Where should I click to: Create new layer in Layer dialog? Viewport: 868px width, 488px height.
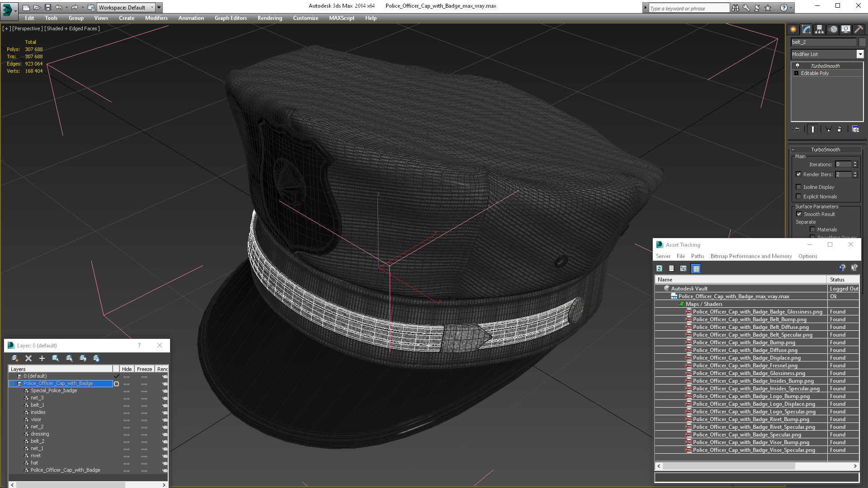(15, 358)
